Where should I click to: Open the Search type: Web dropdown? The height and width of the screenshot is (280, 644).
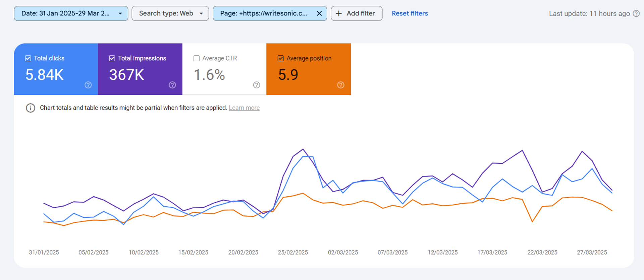click(x=170, y=13)
